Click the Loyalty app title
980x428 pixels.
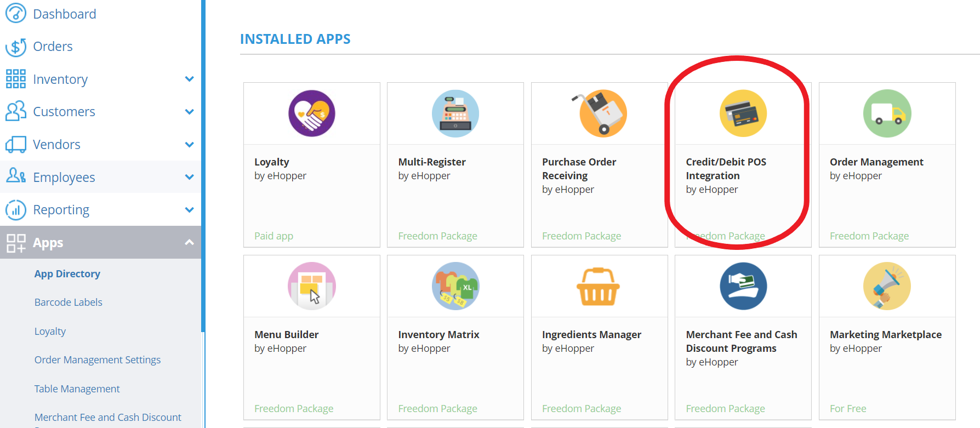pyautogui.click(x=272, y=162)
